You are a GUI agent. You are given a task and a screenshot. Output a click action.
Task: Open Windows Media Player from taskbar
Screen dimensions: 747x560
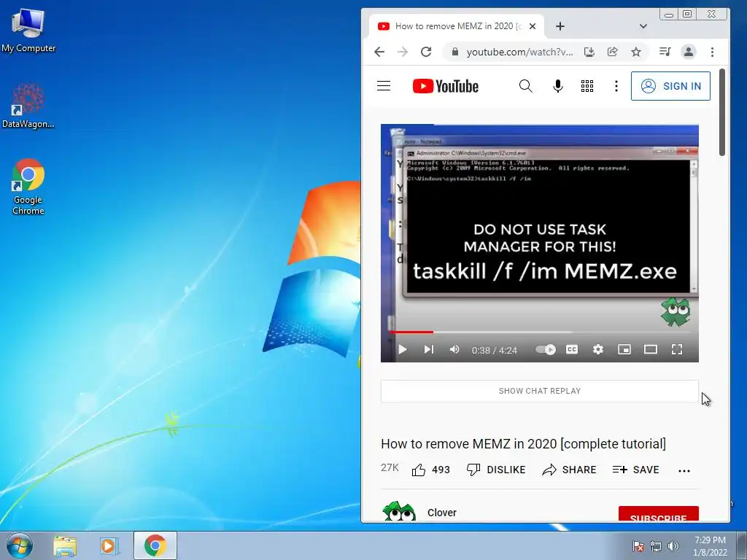click(x=109, y=546)
